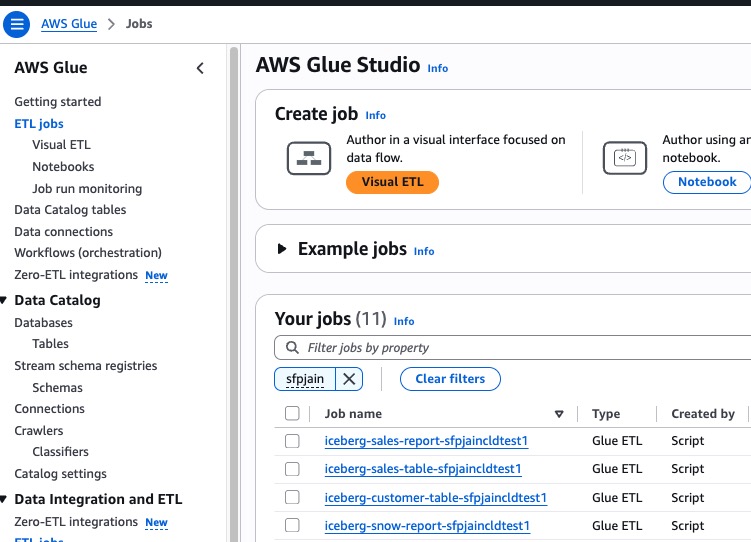751x542 pixels.
Task: Open Catalog settings sidebar item
Action: pos(60,474)
